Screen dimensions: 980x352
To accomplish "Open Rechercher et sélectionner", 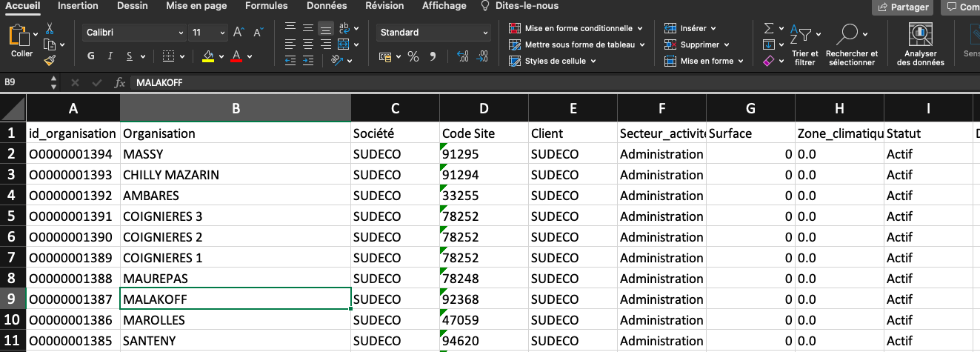I will point(852,45).
